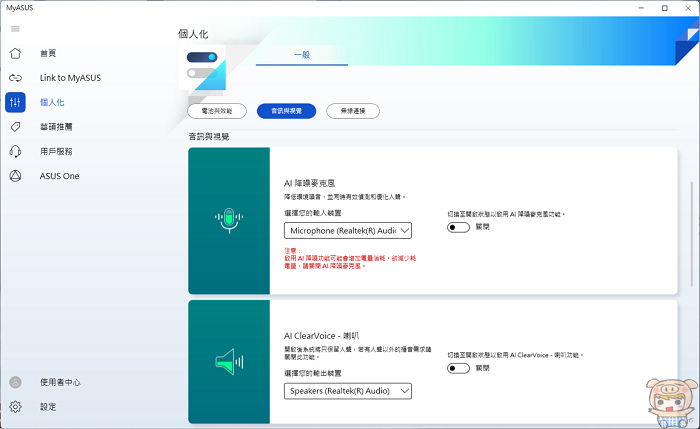Open the hamburger menu in the sidebar
The image size is (700, 429).
(x=15, y=28)
